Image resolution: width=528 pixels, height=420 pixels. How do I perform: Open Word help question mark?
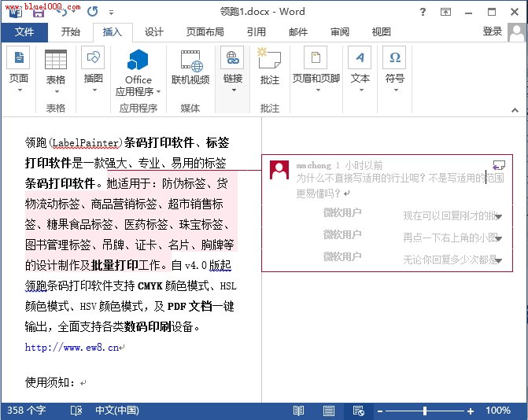(x=423, y=12)
